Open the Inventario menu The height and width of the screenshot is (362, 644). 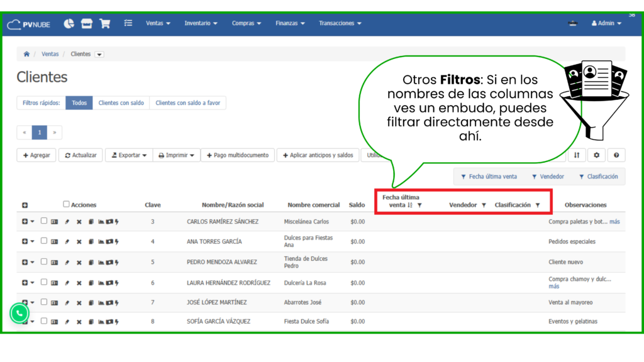pyautogui.click(x=201, y=23)
